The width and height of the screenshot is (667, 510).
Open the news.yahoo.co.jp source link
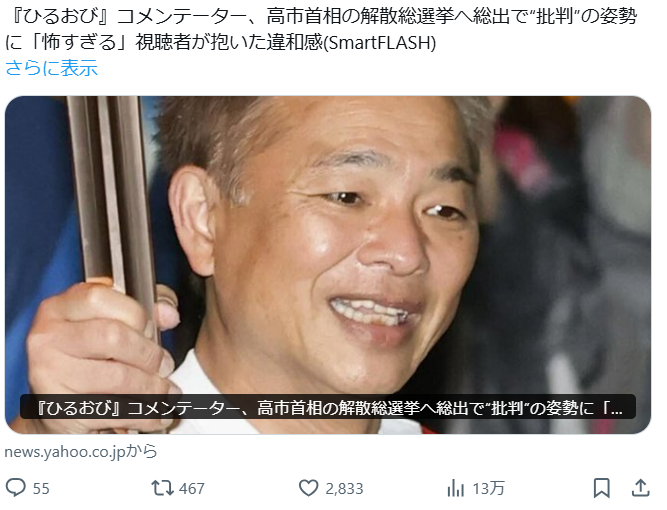point(81,451)
